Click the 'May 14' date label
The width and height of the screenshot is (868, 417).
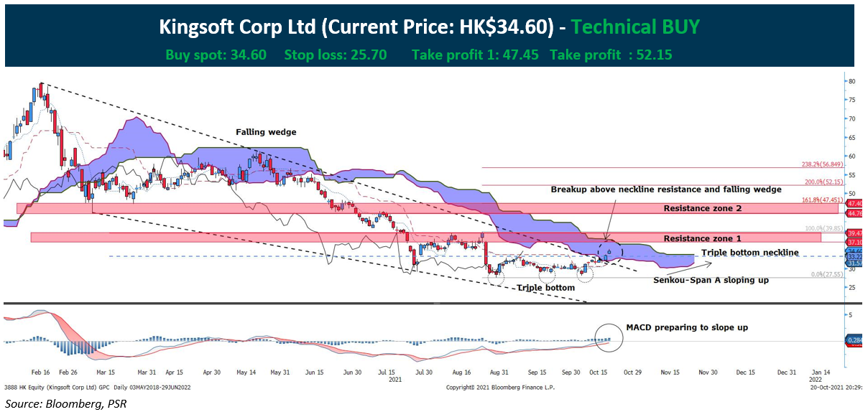pos(246,373)
